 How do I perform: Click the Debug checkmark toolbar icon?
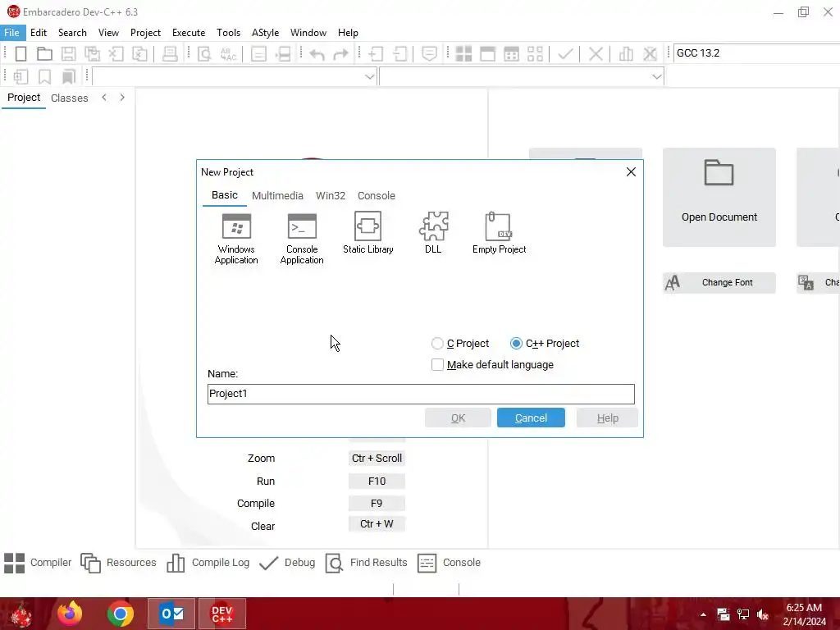[566, 53]
